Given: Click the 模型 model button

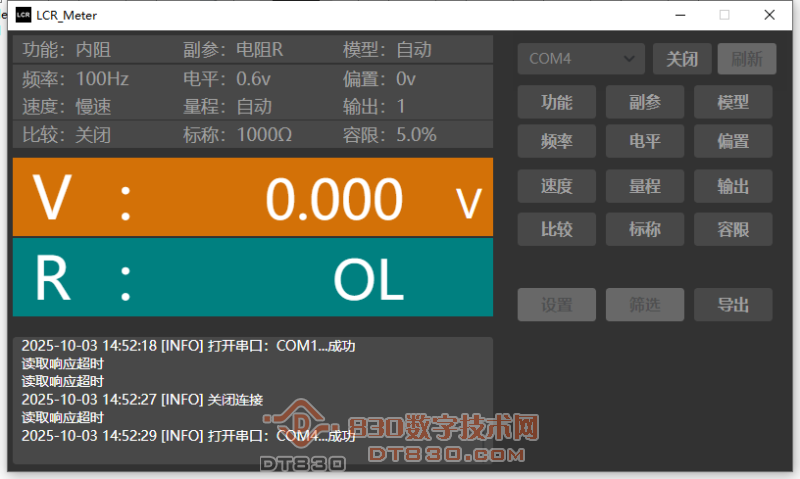Looking at the screenshot, I should (733, 102).
